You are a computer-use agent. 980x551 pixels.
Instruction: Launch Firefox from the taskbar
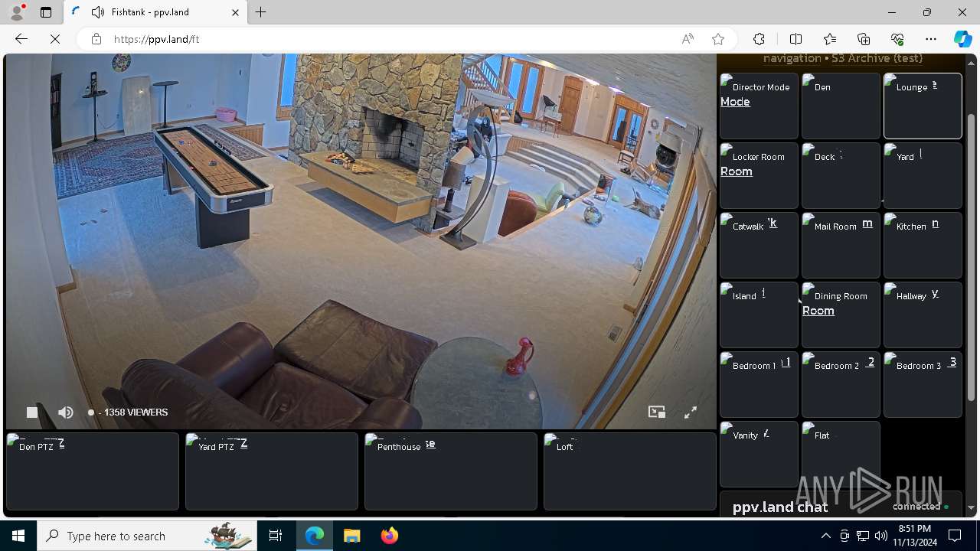389,536
